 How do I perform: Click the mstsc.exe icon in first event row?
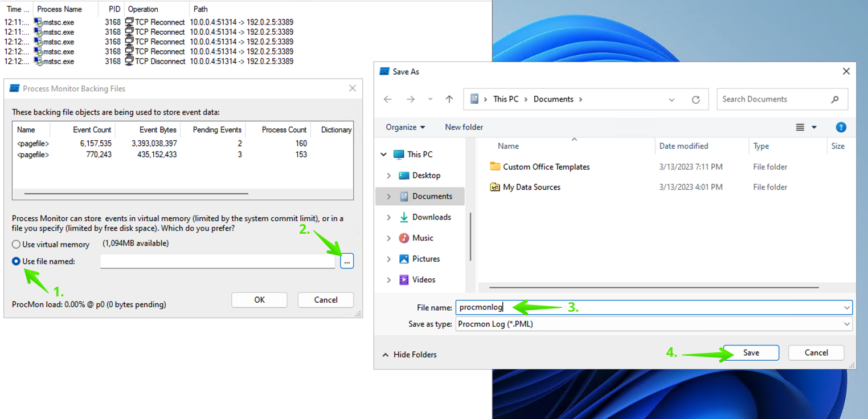point(38,22)
